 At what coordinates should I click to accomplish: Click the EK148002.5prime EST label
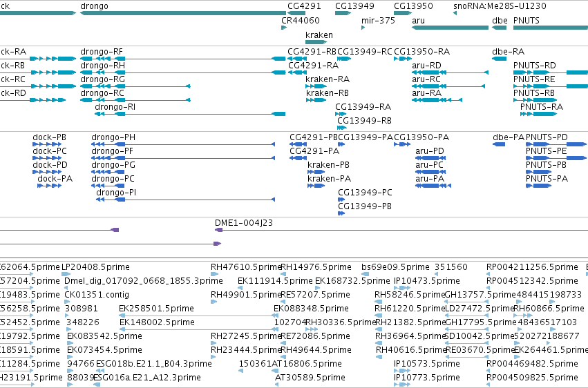click(157, 323)
